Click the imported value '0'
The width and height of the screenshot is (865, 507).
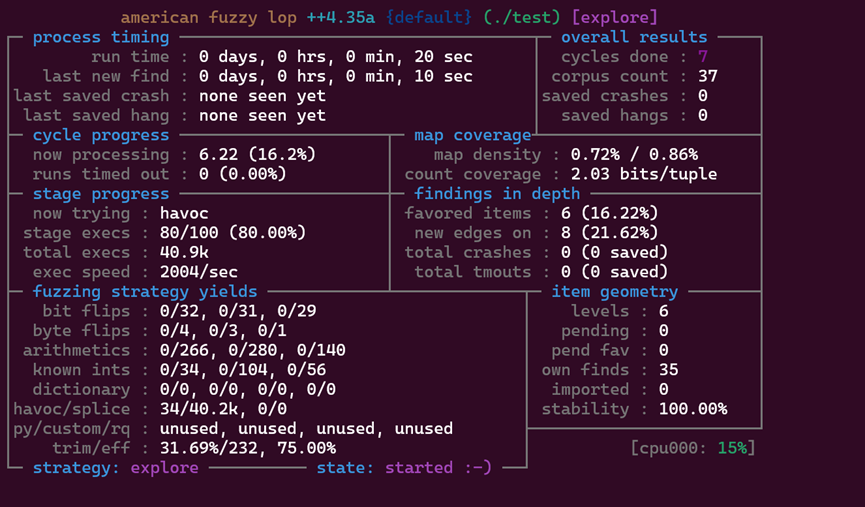[x=664, y=389]
